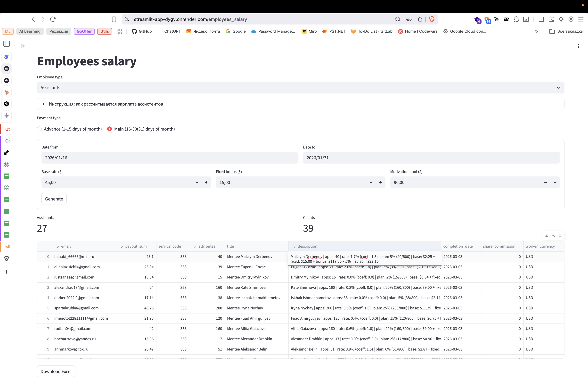Select Main (16-30(31) days of month) option
Image resolution: width=588 pixels, height=382 pixels.
(x=141, y=129)
